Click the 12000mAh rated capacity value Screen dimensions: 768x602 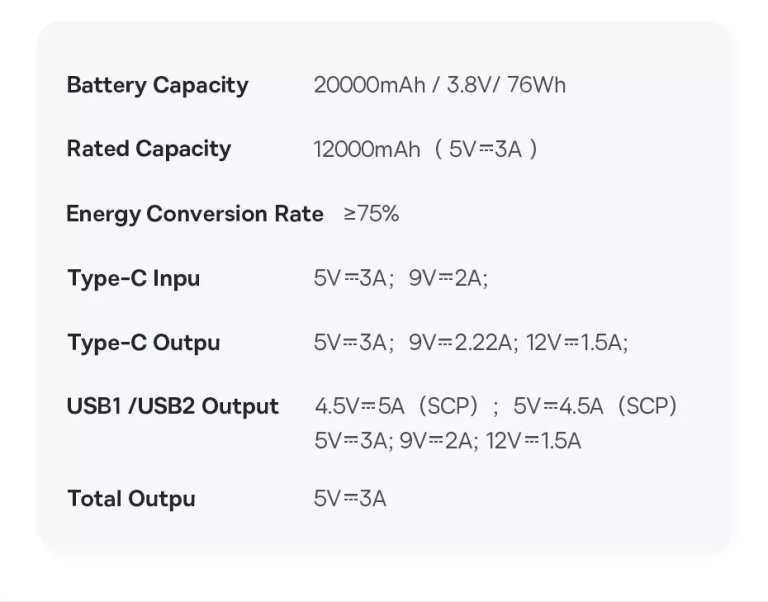[367, 150]
